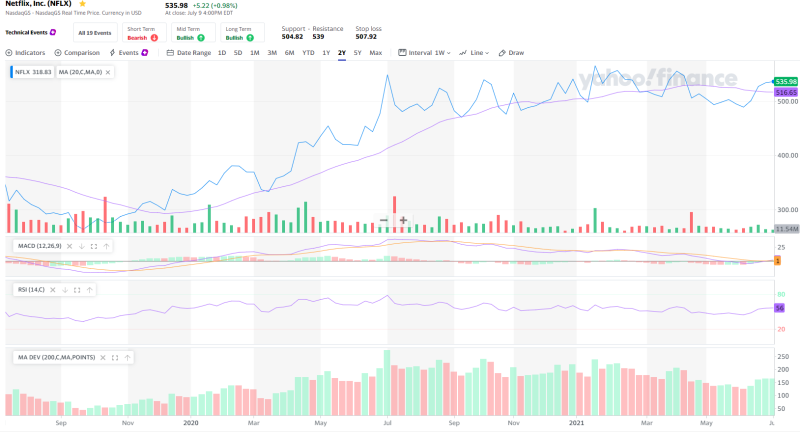The height and width of the screenshot is (432, 800).
Task: Open the Line chart type dropdown
Action: [474, 53]
